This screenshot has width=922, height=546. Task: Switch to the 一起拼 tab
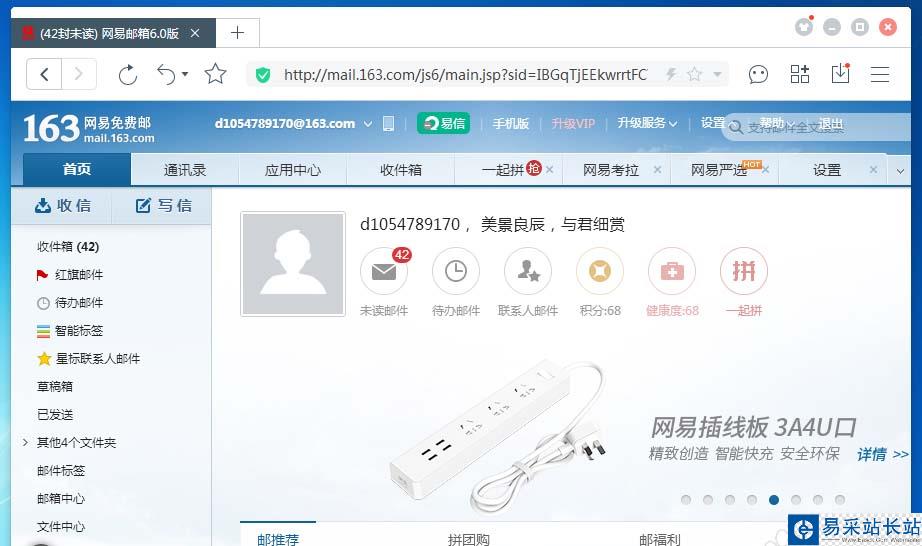click(x=502, y=170)
